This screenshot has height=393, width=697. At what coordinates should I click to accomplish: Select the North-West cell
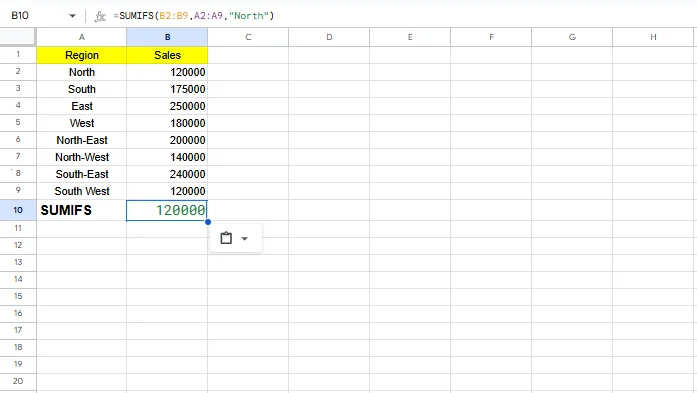(x=82, y=157)
